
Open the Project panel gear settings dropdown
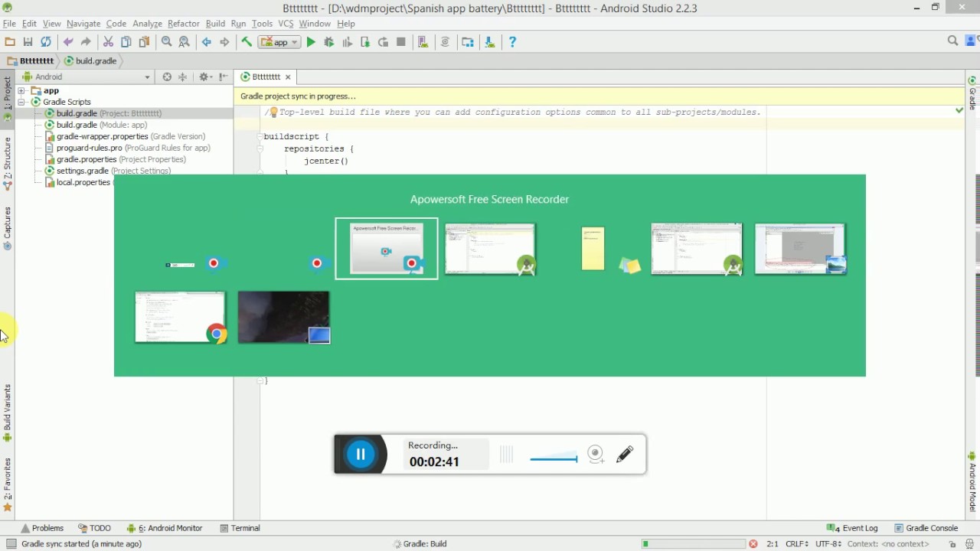click(x=205, y=77)
